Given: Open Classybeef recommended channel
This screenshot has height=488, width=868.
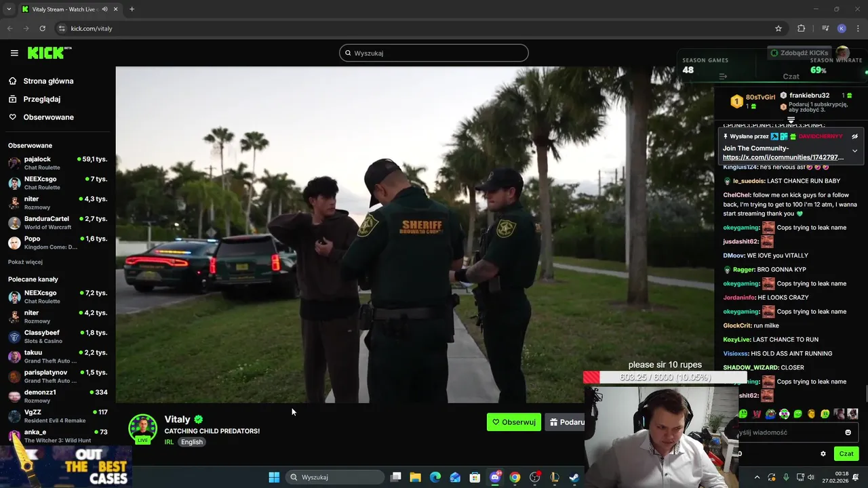Looking at the screenshot, I should pos(58,337).
